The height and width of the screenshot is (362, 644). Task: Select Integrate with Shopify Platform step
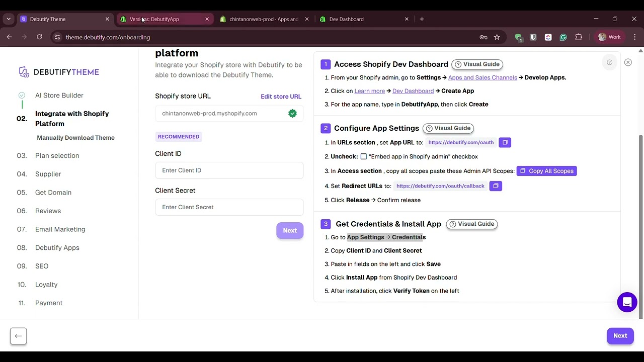point(72,119)
